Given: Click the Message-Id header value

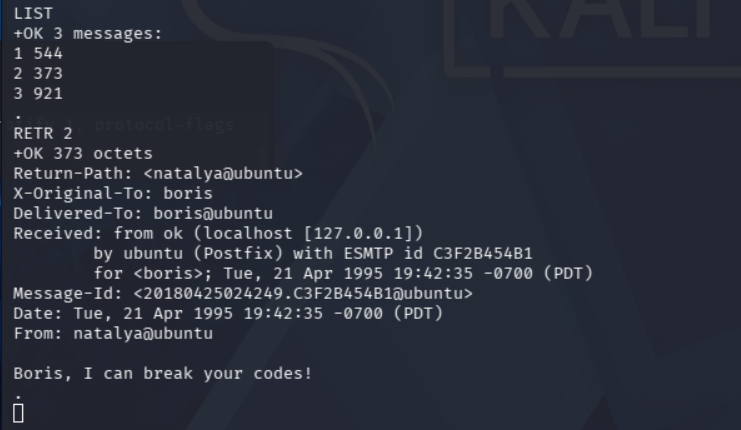Looking at the screenshot, I should [303, 293].
